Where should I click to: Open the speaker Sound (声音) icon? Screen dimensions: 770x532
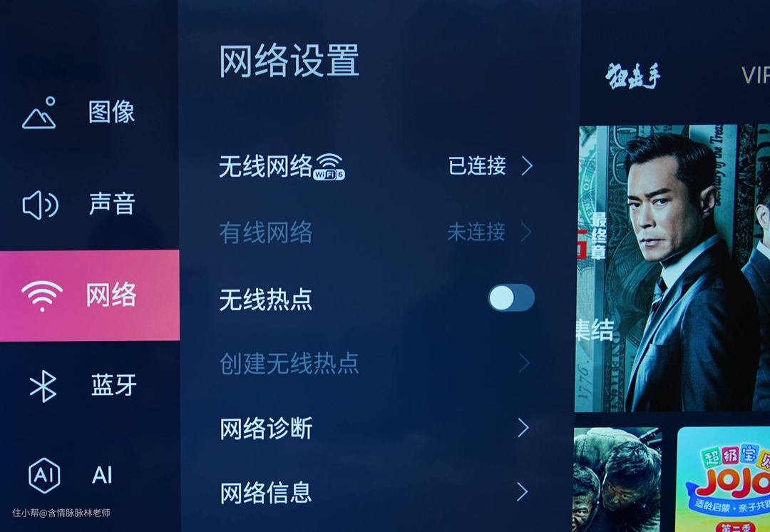pyautogui.click(x=40, y=205)
